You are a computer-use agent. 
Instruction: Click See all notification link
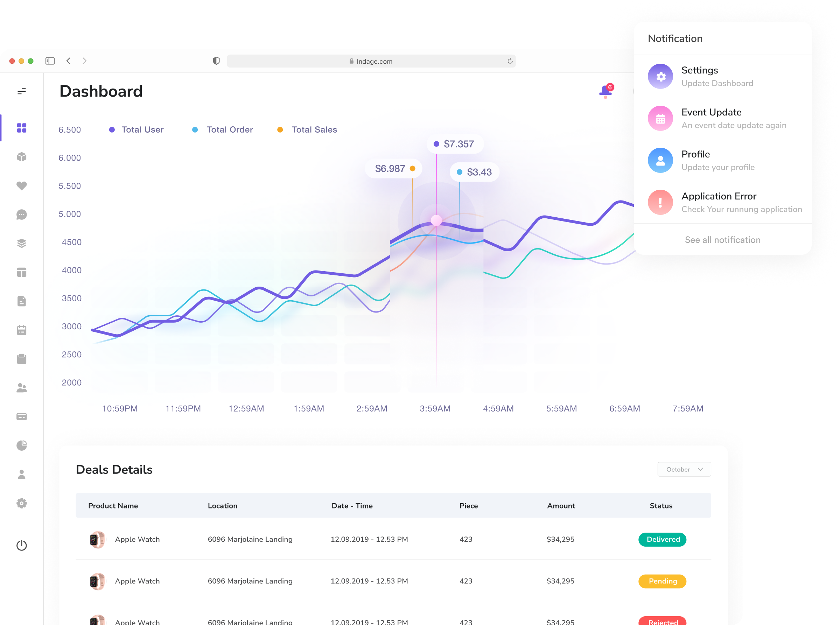tap(722, 239)
